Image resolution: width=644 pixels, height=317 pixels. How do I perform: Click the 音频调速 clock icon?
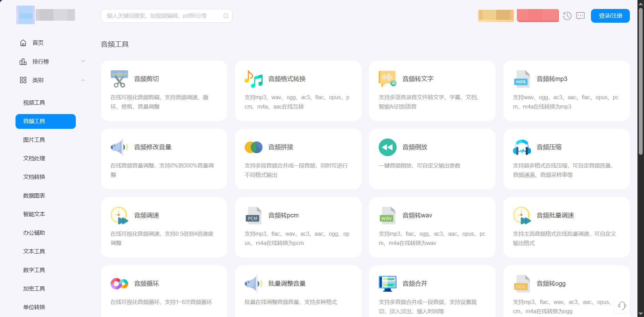119,215
